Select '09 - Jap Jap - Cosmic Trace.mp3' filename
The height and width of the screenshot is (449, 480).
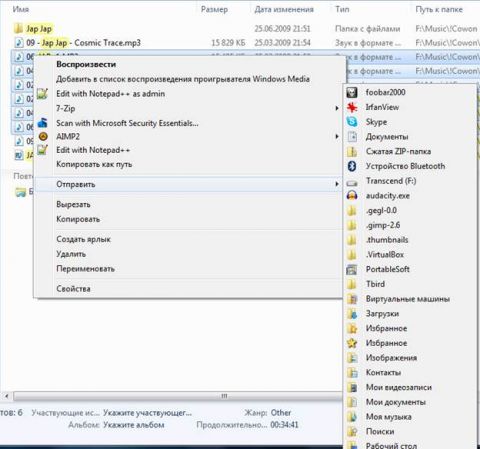(x=83, y=43)
